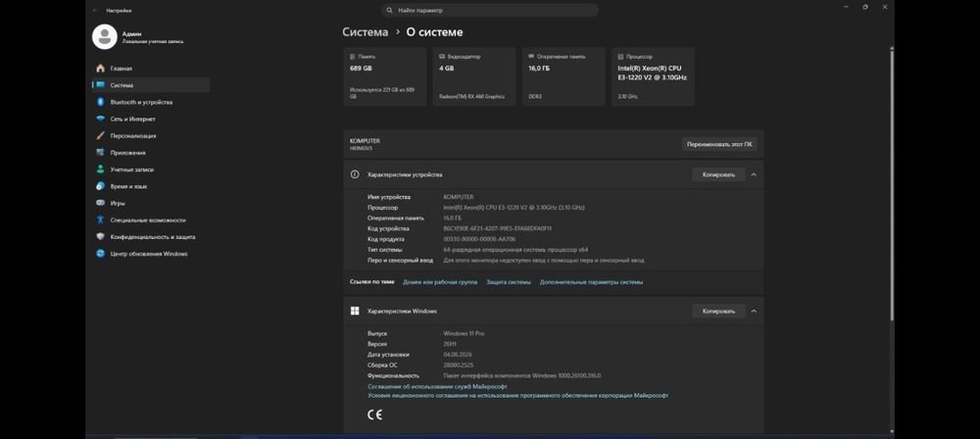Select the Учетные записи person icon

click(x=100, y=170)
